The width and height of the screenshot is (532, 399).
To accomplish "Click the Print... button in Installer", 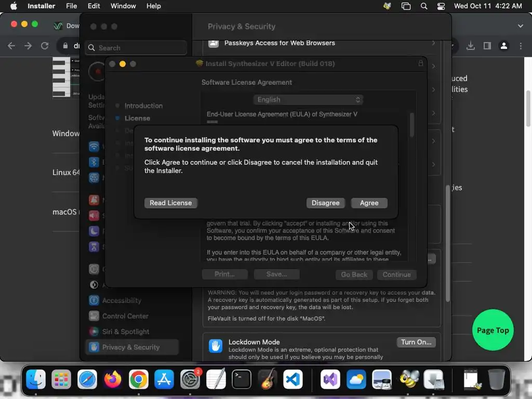I will click(x=224, y=274).
